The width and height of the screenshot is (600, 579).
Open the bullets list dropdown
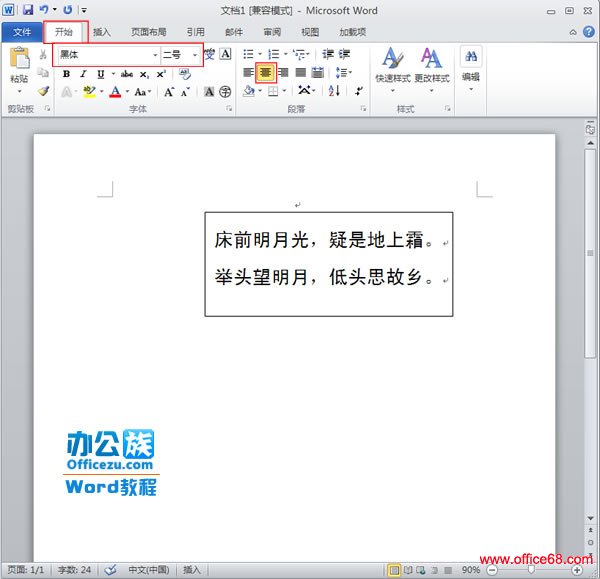click(260, 54)
